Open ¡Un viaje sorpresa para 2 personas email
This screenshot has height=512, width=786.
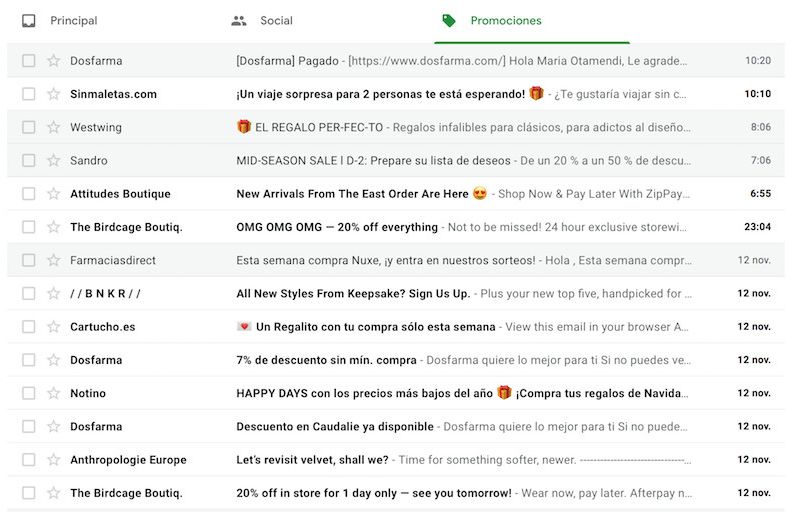point(380,94)
